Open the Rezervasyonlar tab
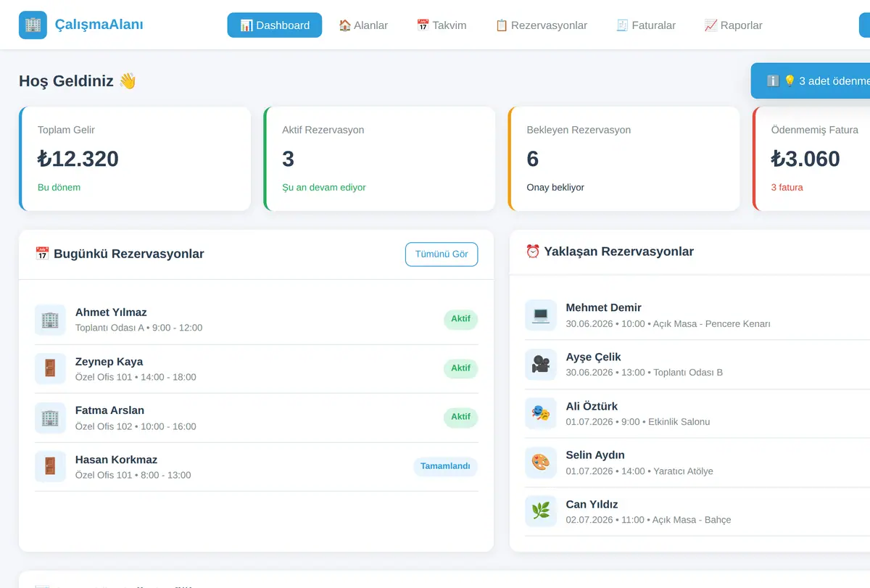Image resolution: width=870 pixels, height=588 pixels. point(542,25)
